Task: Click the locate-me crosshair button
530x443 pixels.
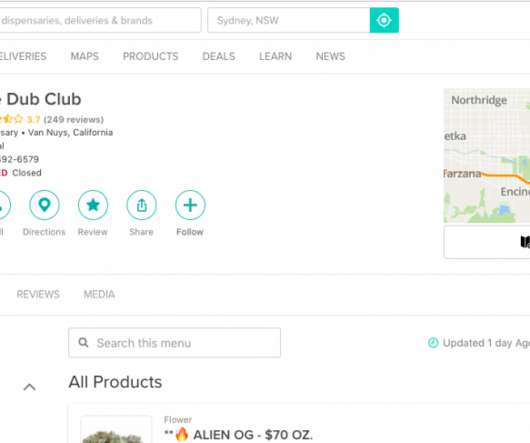Action: click(384, 20)
